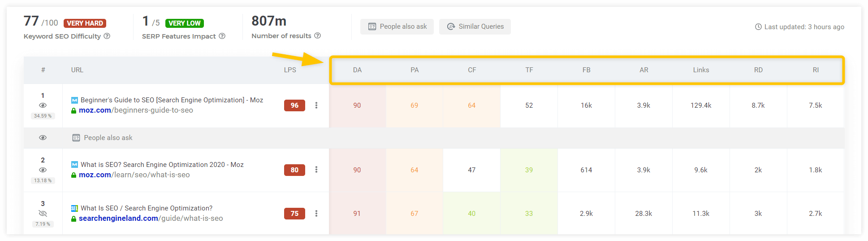The image size is (868, 241).
Task: Sort by Links column header
Action: [x=701, y=70]
